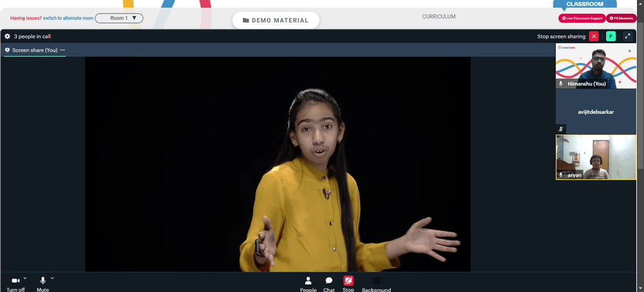Expand microphone options chevron
This screenshot has width=644, height=292.
(52, 278)
